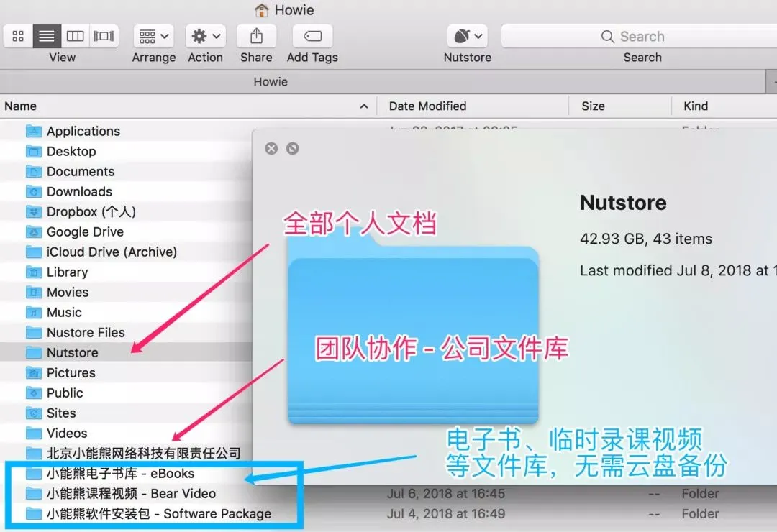Select the Downloads folder icon

[34, 192]
